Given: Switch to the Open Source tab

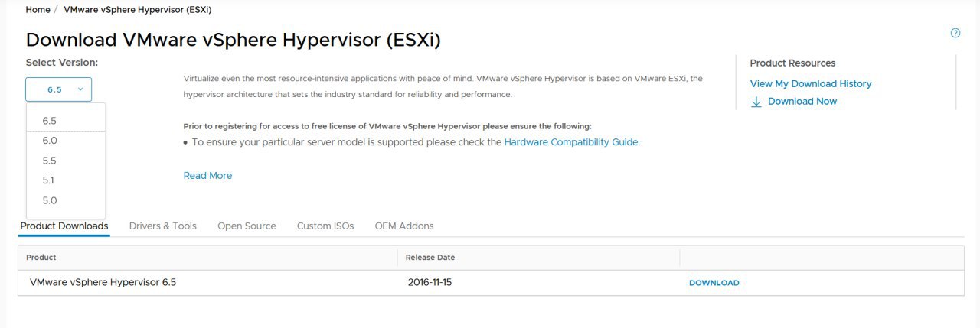Looking at the screenshot, I should (x=247, y=226).
